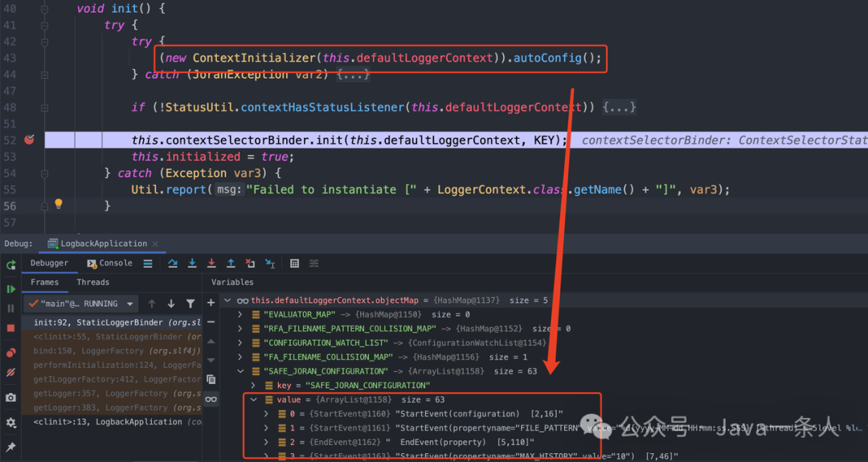868x462 pixels.
Task: Close the LogbackApplication debug tab
Action: click(156, 244)
